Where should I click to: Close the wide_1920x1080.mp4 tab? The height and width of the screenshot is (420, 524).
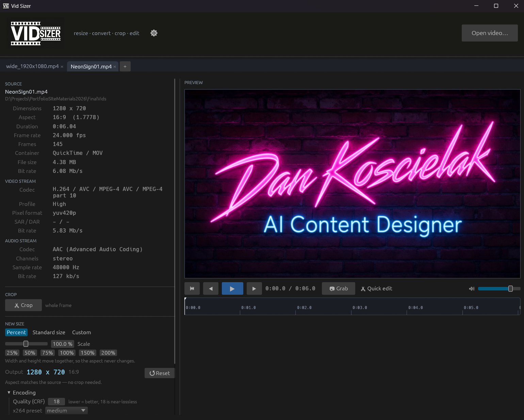(x=62, y=67)
